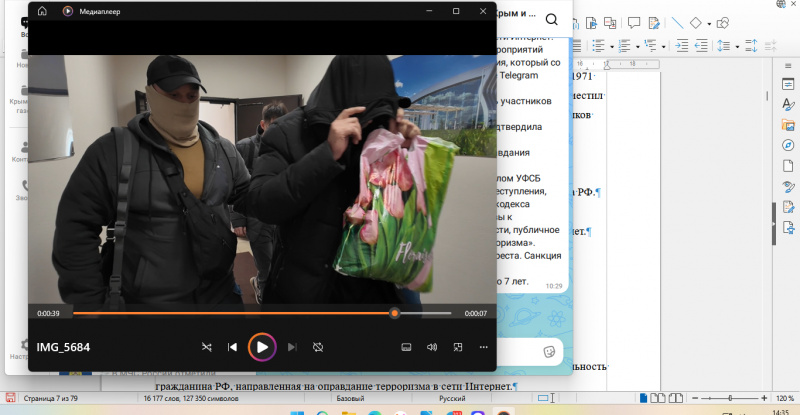Viewport: 800px width, 415px height.
Task: Insert a comment in Writer toolbar
Action: 632,22
